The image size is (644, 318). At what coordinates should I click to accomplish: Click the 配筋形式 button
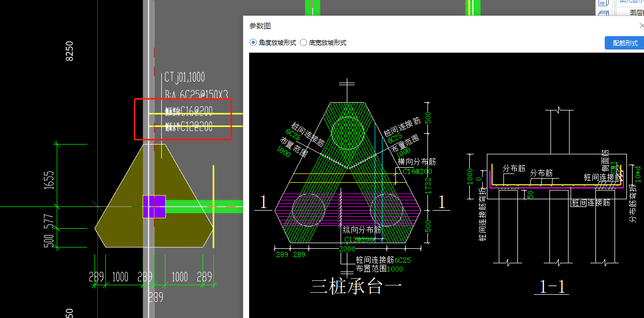(x=625, y=43)
